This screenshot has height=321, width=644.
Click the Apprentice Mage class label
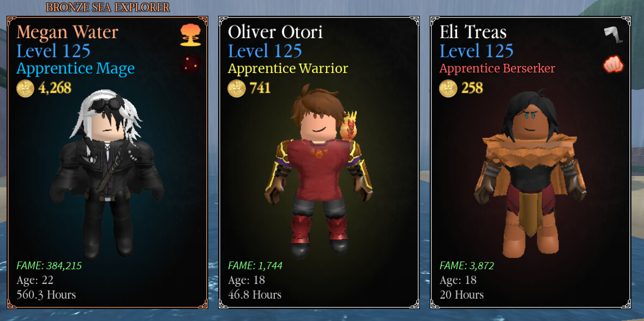(76, 69)
